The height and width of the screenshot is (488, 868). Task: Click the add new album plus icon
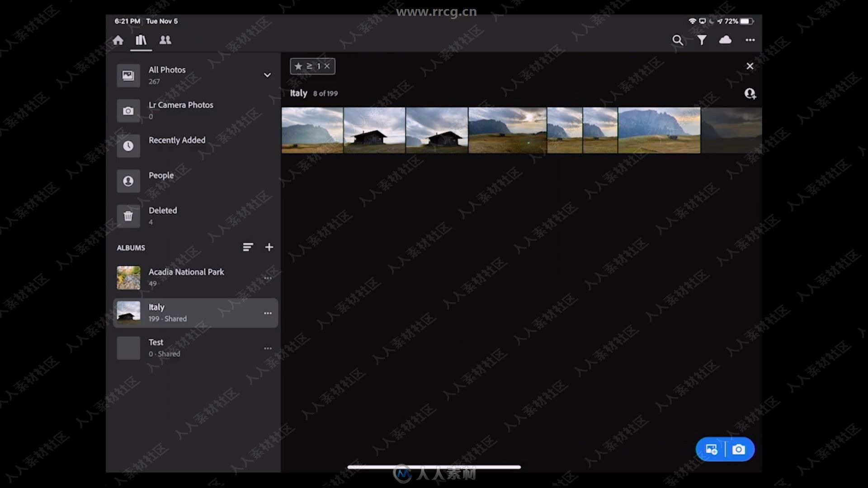pos(269,247)
